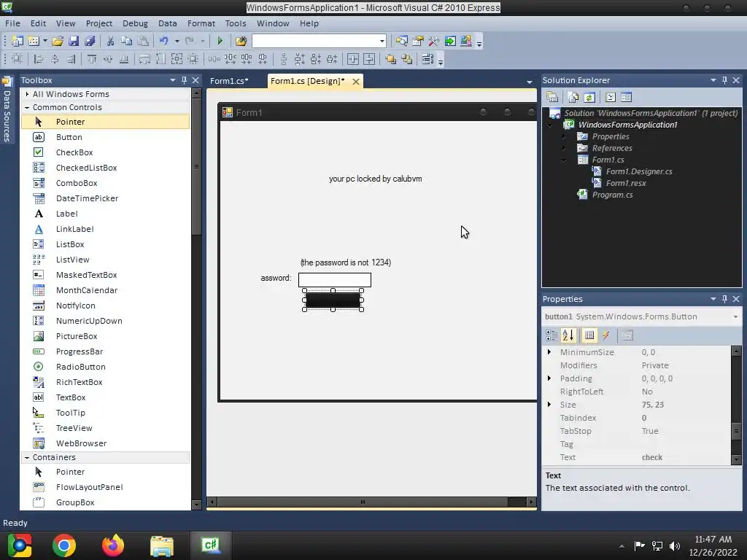The width and height of the screenshot is (747, 560).
Task: Click the Undo arrow icon
Action: click(x=164, y=41)
